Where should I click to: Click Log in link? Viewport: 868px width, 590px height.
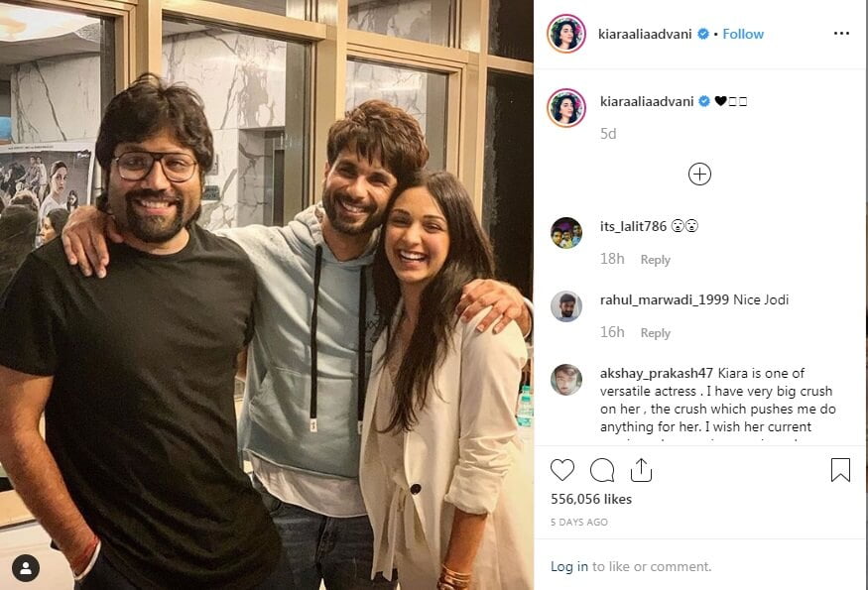click(x=569, y=566)
